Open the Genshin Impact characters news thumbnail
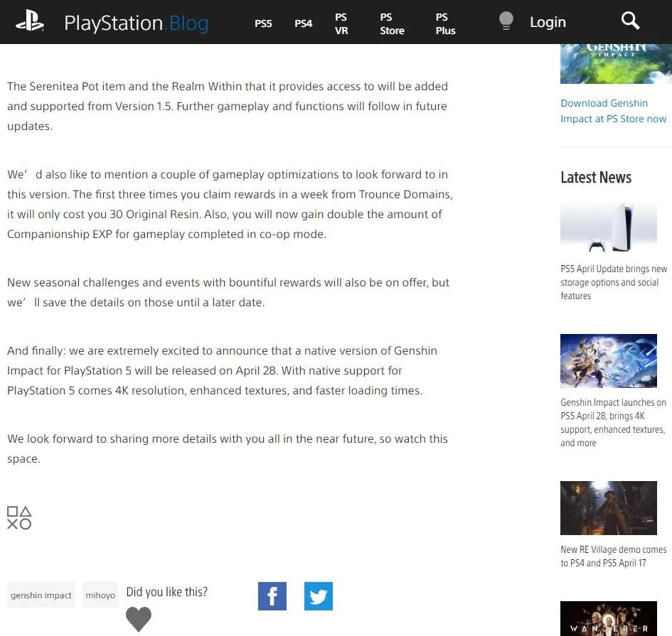672x636 pixels. point(609,360)
